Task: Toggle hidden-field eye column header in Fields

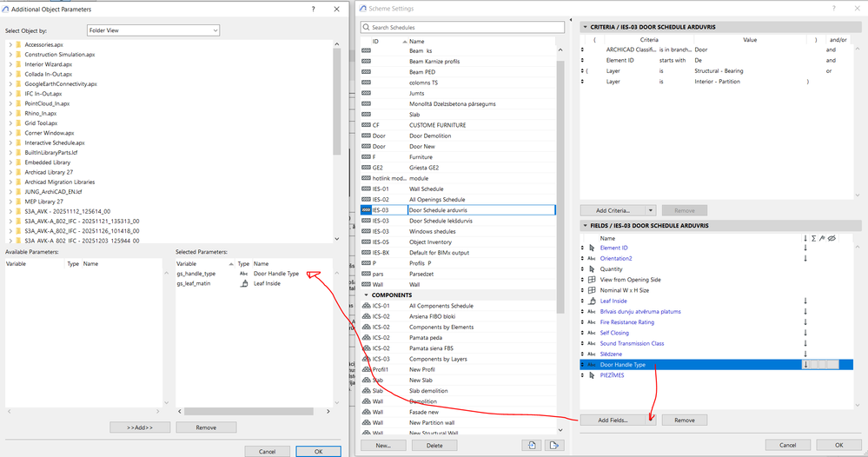Action: [x=832, y=238]
